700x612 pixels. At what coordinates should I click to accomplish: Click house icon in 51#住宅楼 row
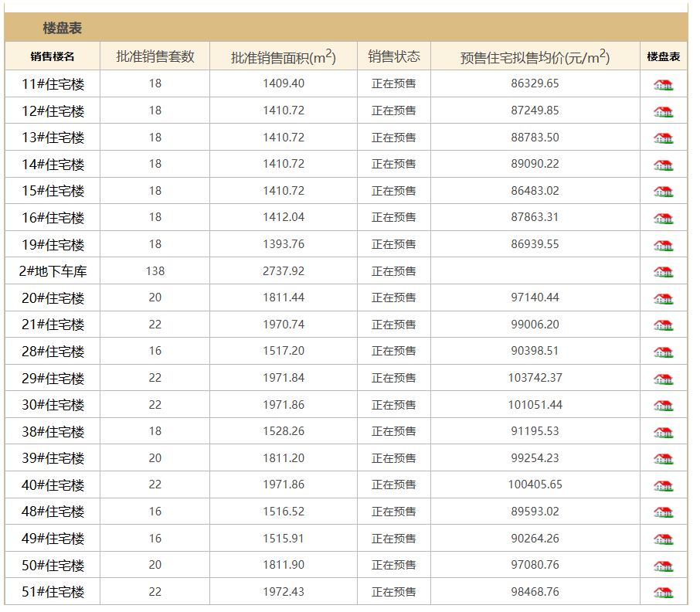pos(663,593)
